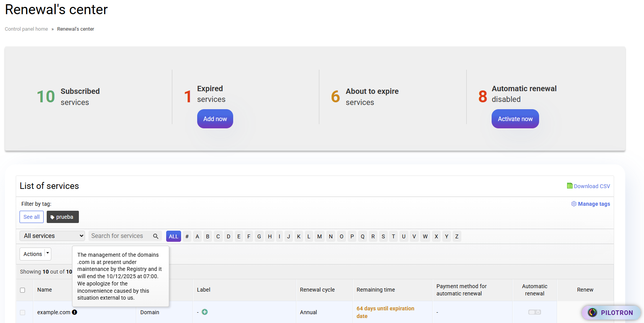Click the search magnifier icon
The image size is (644, 323).
(155, 236)
